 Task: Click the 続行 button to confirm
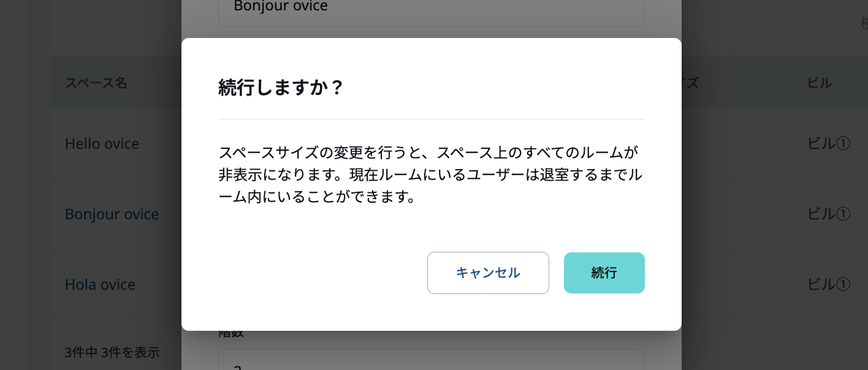pyautogui.click(x=604, y=273)
